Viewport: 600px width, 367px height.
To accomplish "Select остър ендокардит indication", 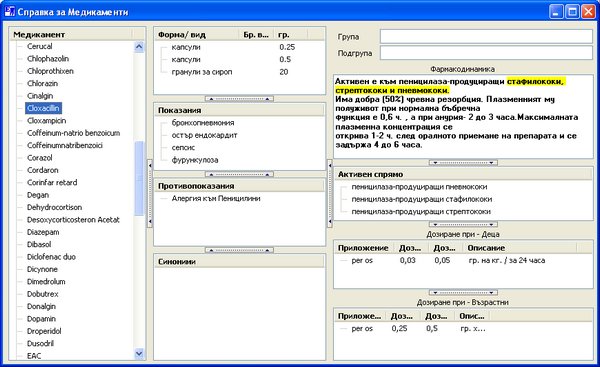I will tap(204, 135).
